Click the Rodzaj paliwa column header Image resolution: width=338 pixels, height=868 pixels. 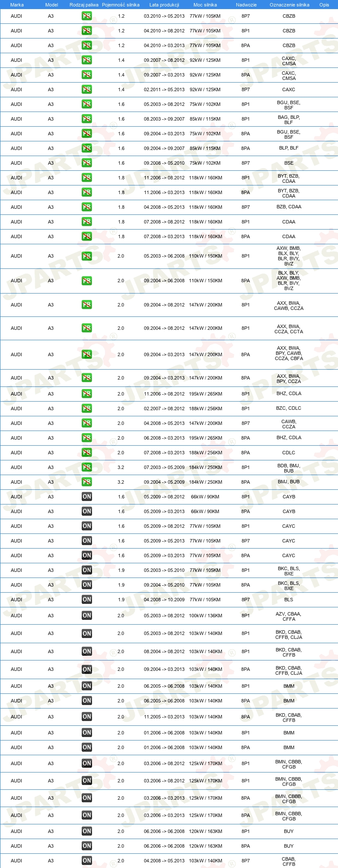point(84,5)
